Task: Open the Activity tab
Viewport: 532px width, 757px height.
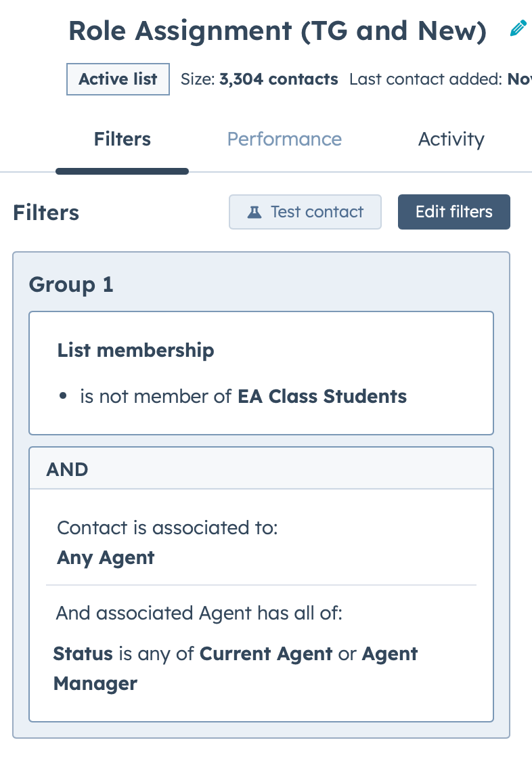Action: click(451, 139)
